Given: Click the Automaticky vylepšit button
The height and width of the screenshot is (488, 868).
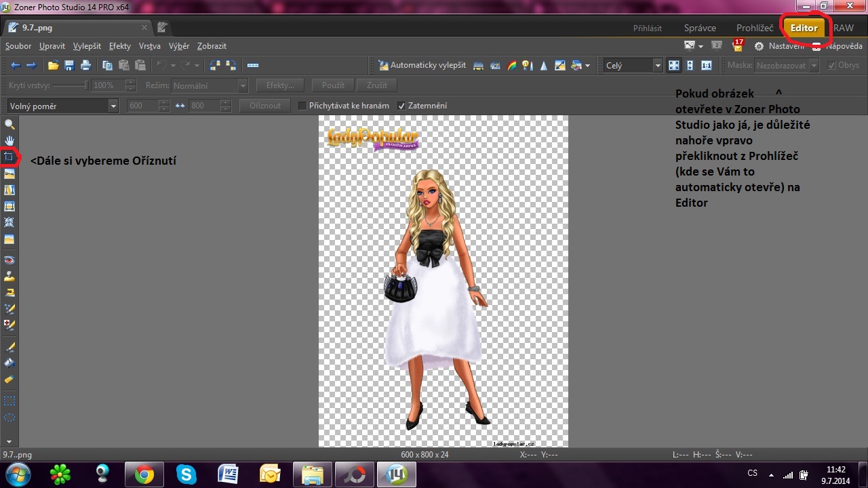Looking at the screenshot, I should 422,66.
